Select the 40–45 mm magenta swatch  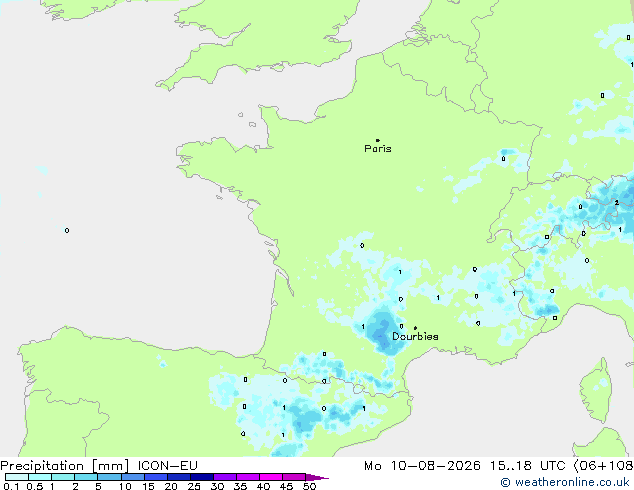point(271,477)
